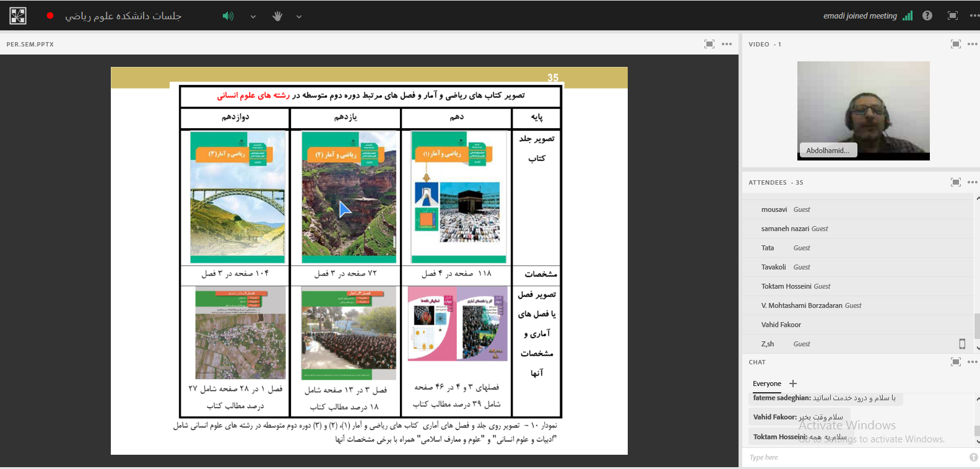Start a new private chat with plus
The width and height of the screenshot is (980, 469).
point(793,384)
